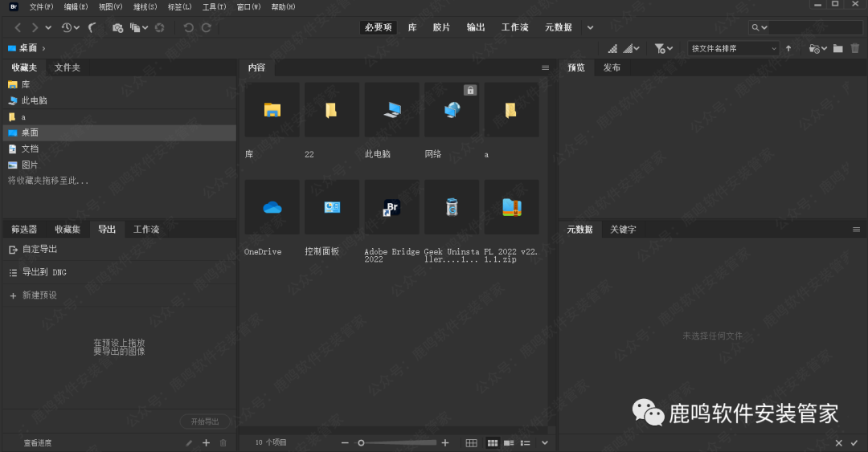Go forward with the right arrow
Screen dimensions: 868x452
tap(35, 27)
